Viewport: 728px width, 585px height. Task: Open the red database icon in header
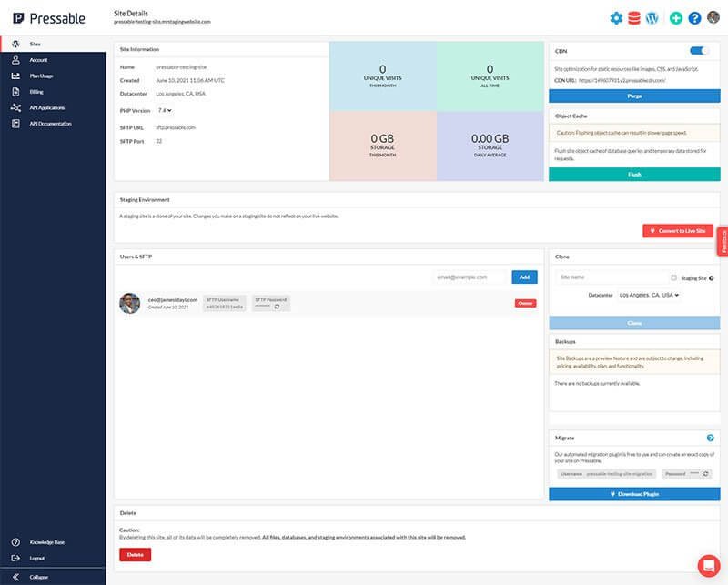(x=633, y=18)
